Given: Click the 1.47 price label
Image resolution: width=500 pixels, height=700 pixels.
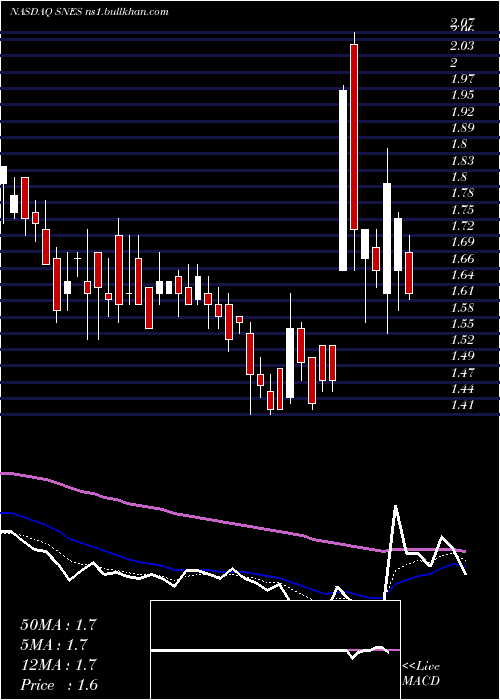Looking at the screenshot, I should [x=462, y=373].
